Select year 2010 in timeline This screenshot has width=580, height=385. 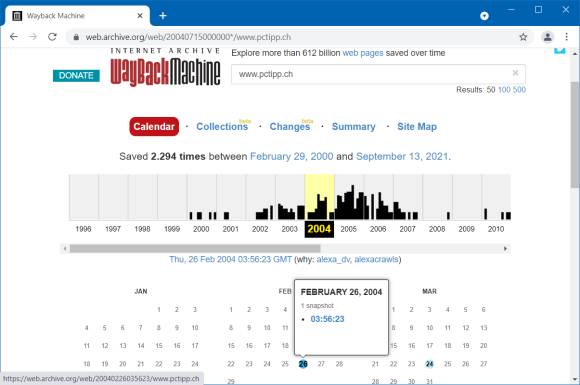coord(496,229)
